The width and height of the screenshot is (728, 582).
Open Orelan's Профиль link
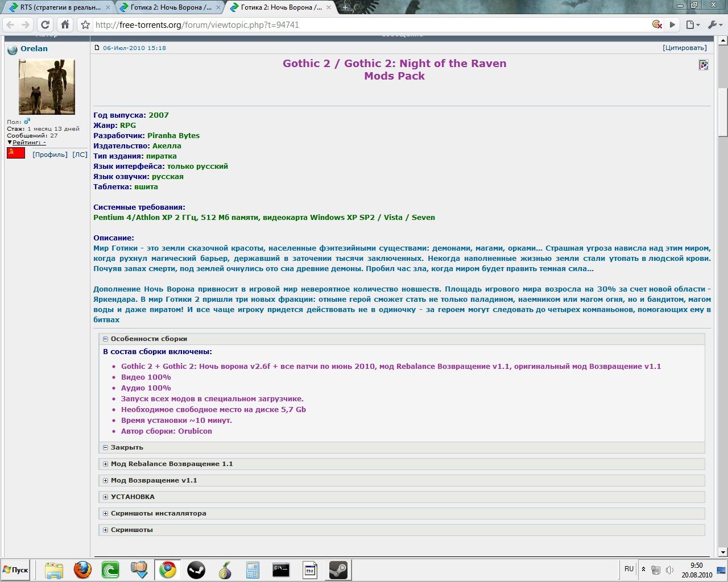(50, 155)
